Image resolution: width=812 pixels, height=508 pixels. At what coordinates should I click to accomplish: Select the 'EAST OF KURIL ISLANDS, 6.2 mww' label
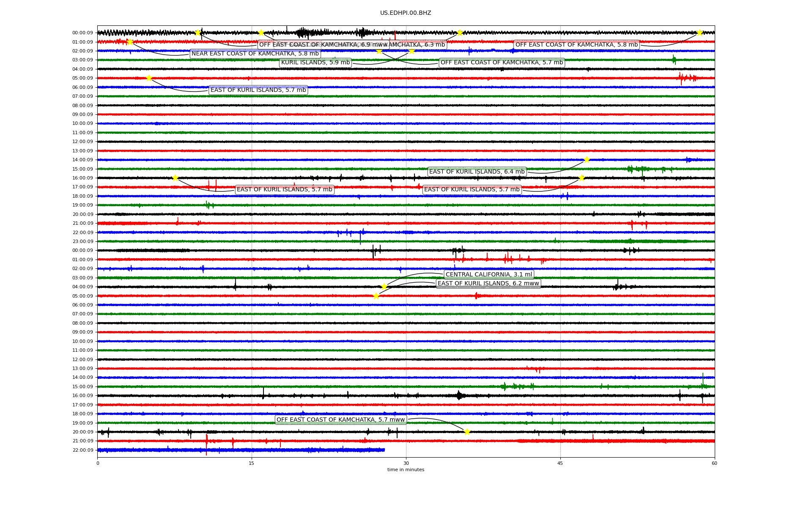(488, 284)
